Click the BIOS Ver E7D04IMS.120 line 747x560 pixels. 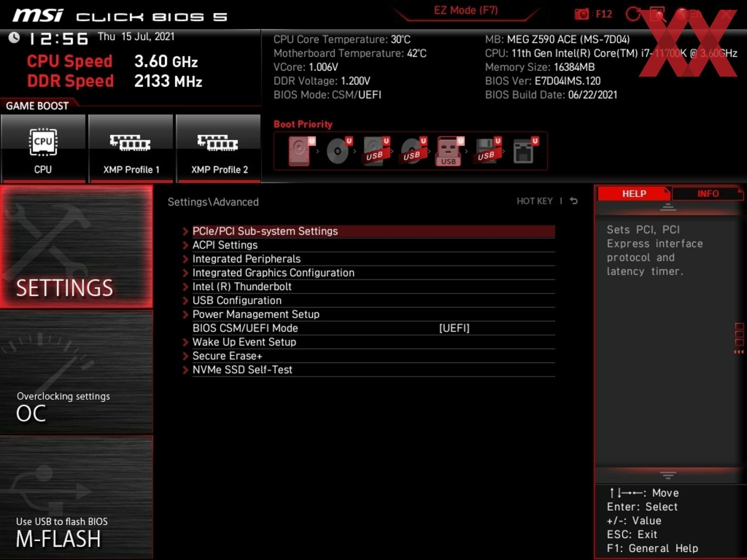(543, 81)
